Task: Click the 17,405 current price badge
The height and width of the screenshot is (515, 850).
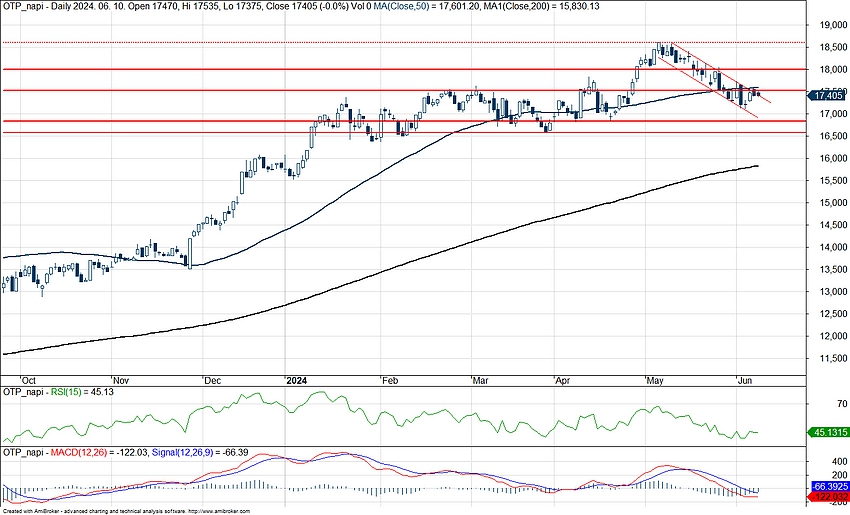Action: point(828,95)
